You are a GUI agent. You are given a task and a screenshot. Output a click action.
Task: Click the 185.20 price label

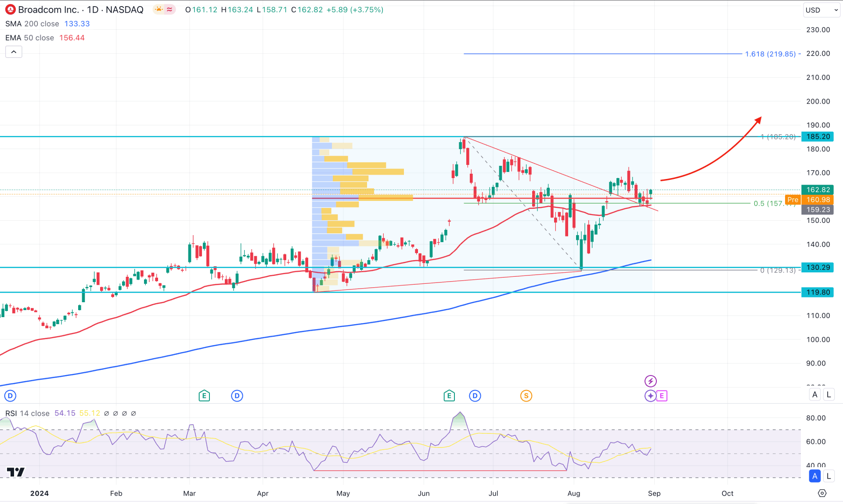pyautogui.click(x=818, y=136)
